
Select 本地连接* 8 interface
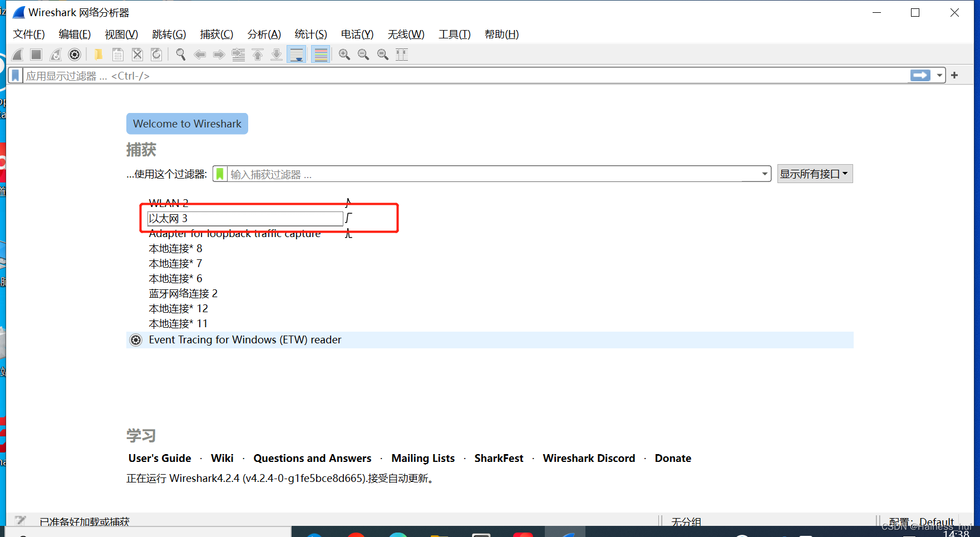[x=175, y=248]
